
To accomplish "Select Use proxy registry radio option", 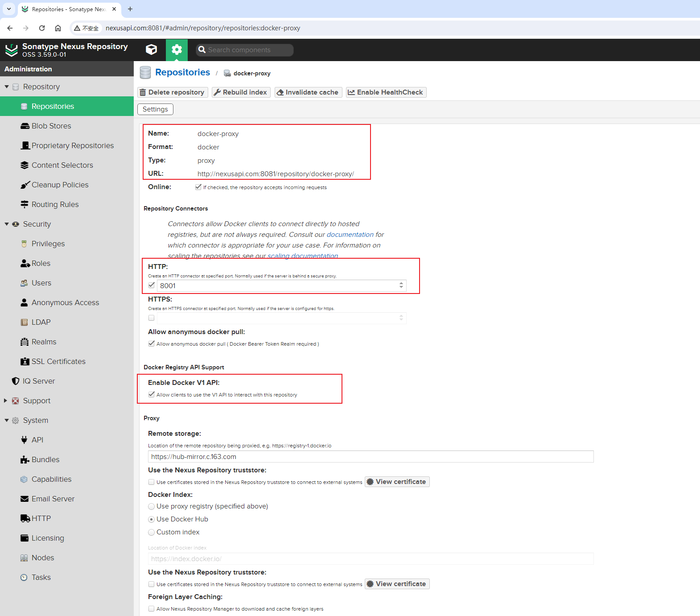I will 152,506.
